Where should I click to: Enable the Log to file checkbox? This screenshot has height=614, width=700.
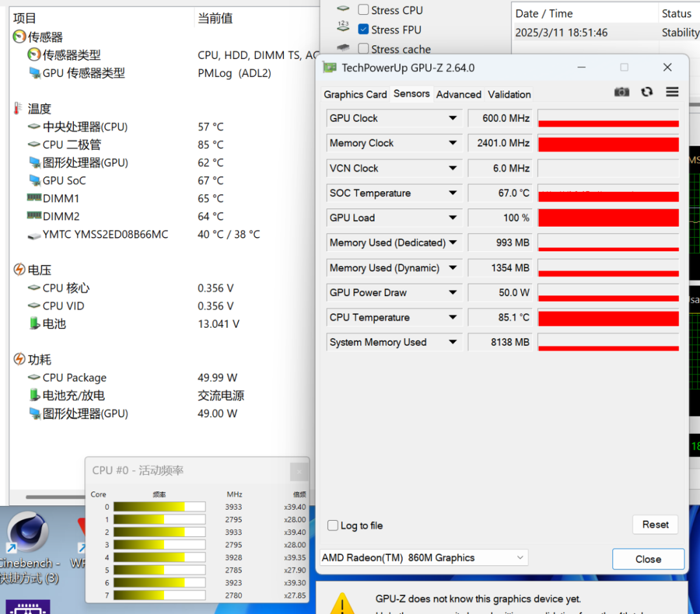(332, 525)
